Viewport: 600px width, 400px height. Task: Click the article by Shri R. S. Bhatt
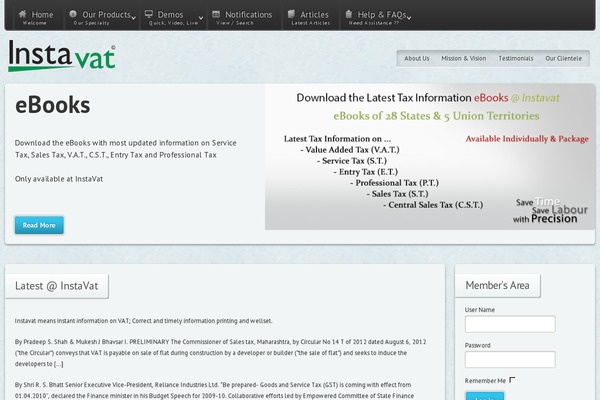pos(214,390)
